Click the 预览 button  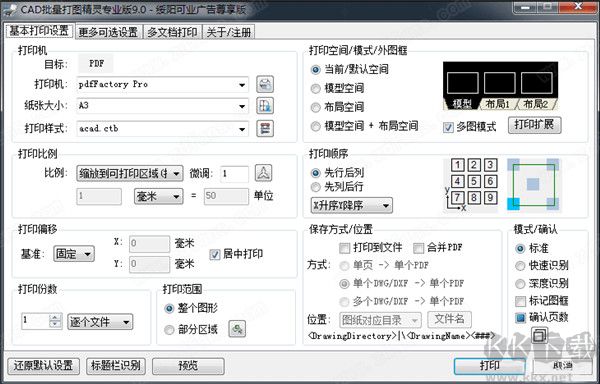click(x=188, y=366)
